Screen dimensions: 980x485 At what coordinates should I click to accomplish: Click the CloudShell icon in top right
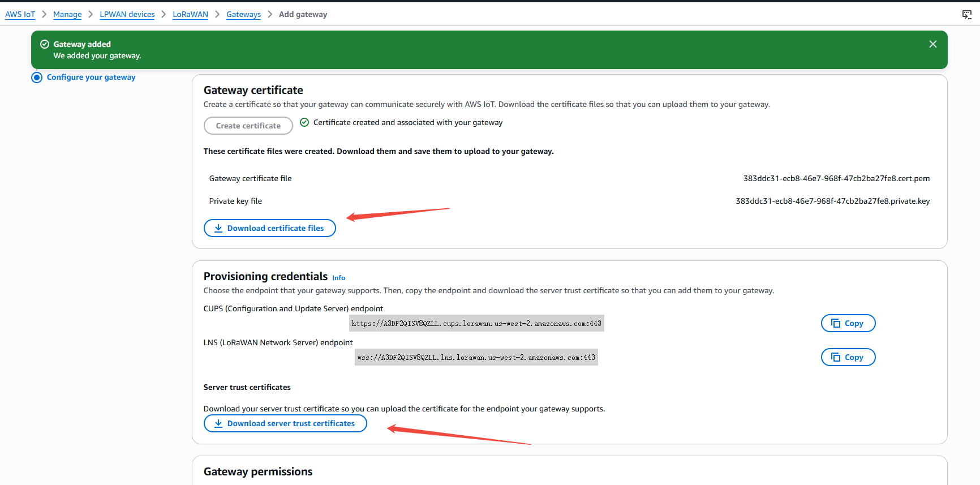[967, 15]
